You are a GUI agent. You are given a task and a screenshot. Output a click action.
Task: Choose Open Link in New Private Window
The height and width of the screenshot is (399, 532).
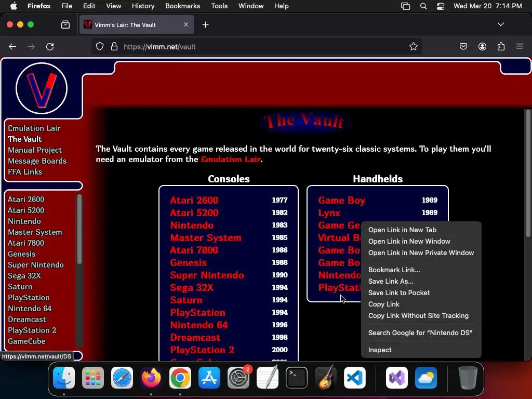point(421,253)
